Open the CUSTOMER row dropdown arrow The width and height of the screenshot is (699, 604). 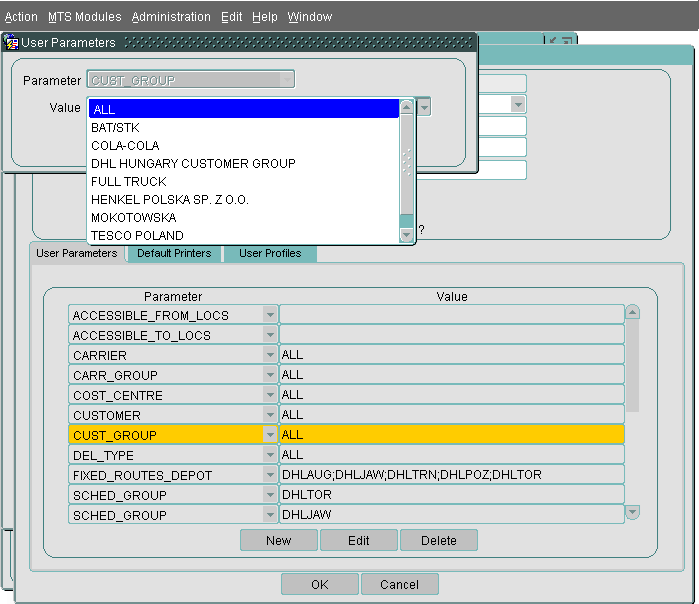[x=270, y=415]
